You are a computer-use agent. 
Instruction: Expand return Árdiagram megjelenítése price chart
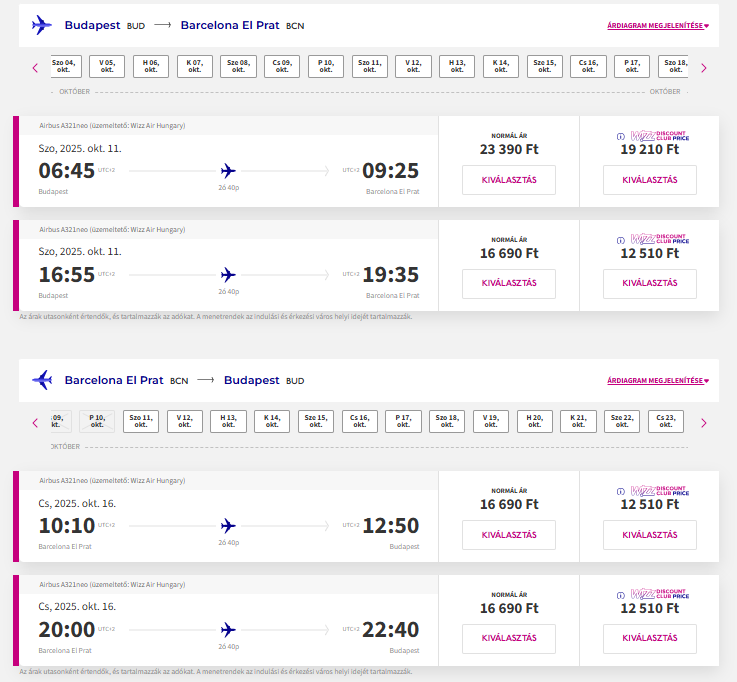(x=657, y=381)
